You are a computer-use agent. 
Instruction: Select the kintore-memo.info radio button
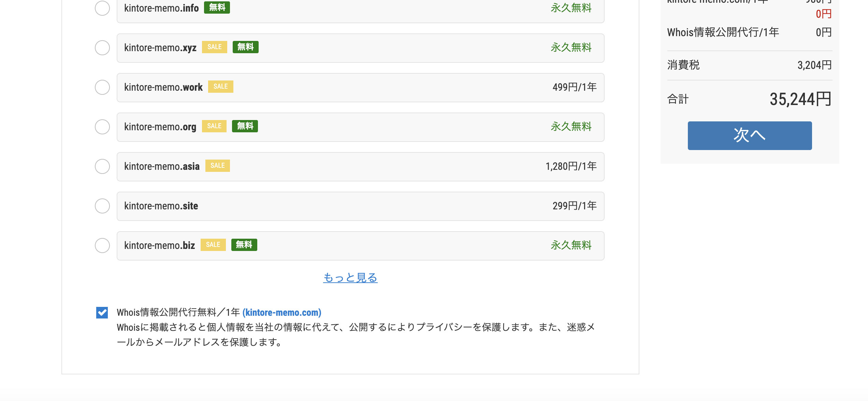pos(102,8)
